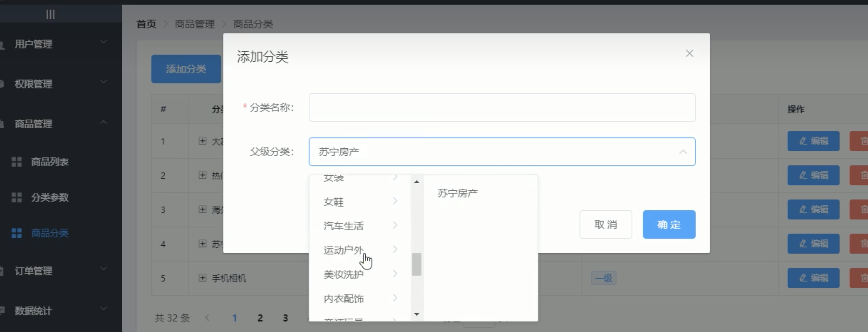
Task: Click the 添加分类 button behind the dialog
Action: pos(186,69)
